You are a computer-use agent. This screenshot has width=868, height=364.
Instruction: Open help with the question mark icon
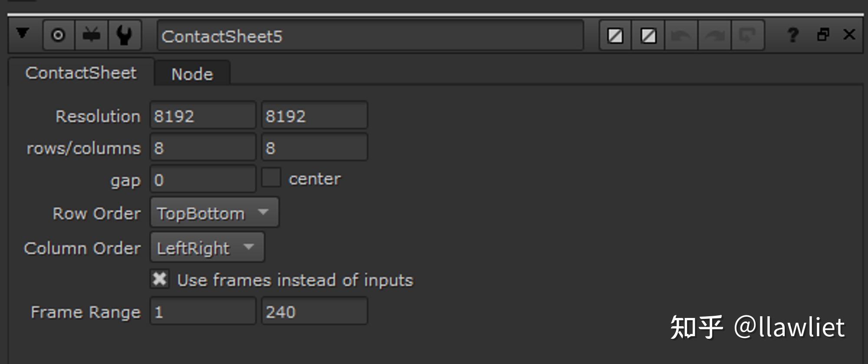click(x=793, y=35)
